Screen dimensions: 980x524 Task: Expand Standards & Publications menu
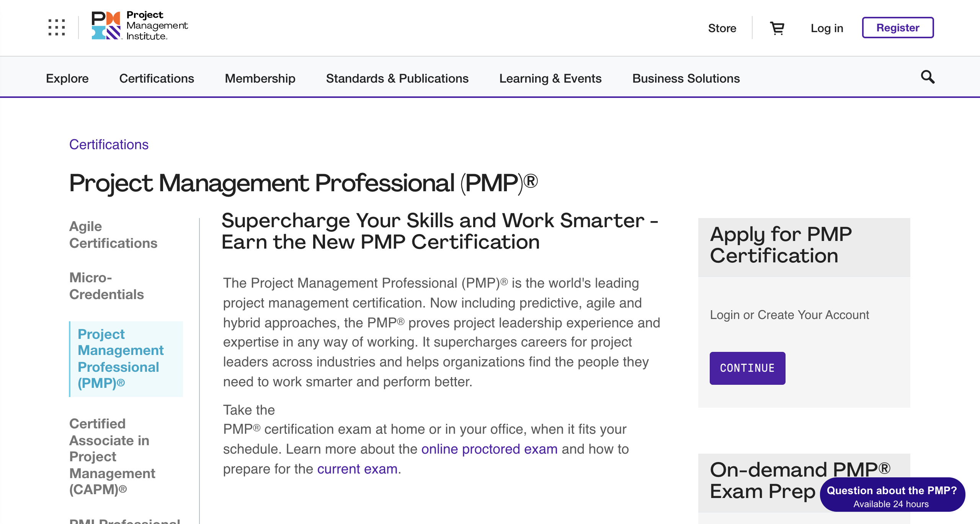coord(397,78)
